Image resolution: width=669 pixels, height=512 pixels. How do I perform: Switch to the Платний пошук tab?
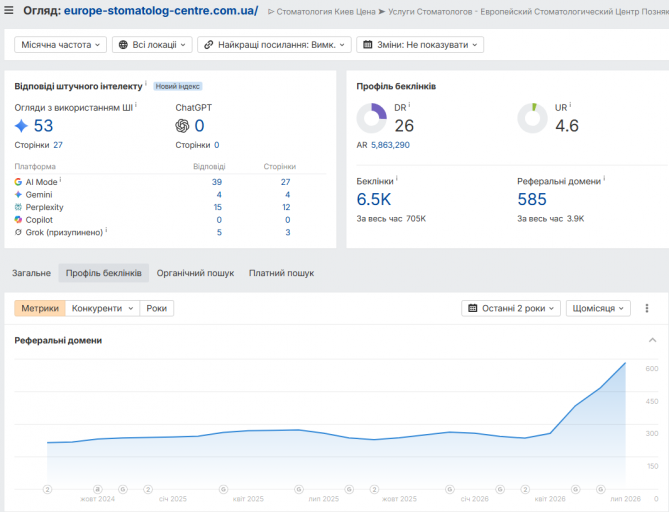(281, 273)
